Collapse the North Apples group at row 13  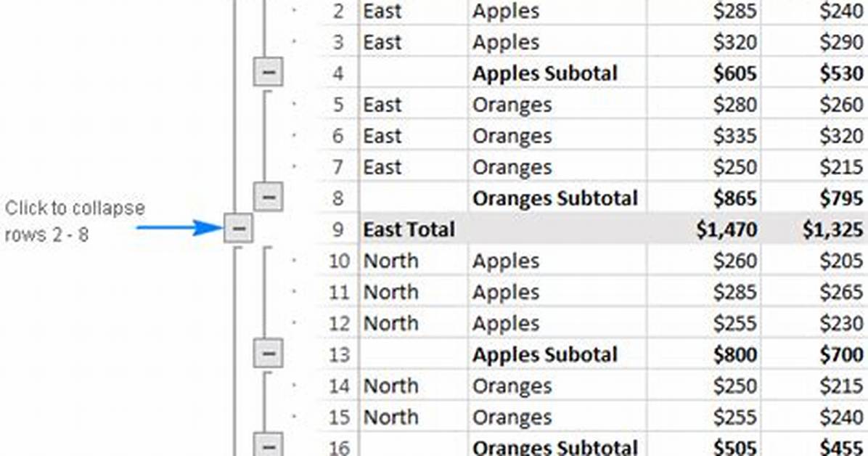point(269,354)
